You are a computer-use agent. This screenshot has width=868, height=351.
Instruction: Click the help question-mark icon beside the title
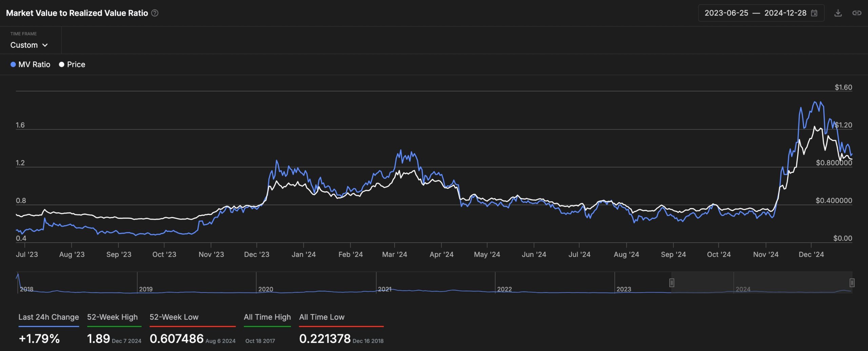(x=155, y=13)
